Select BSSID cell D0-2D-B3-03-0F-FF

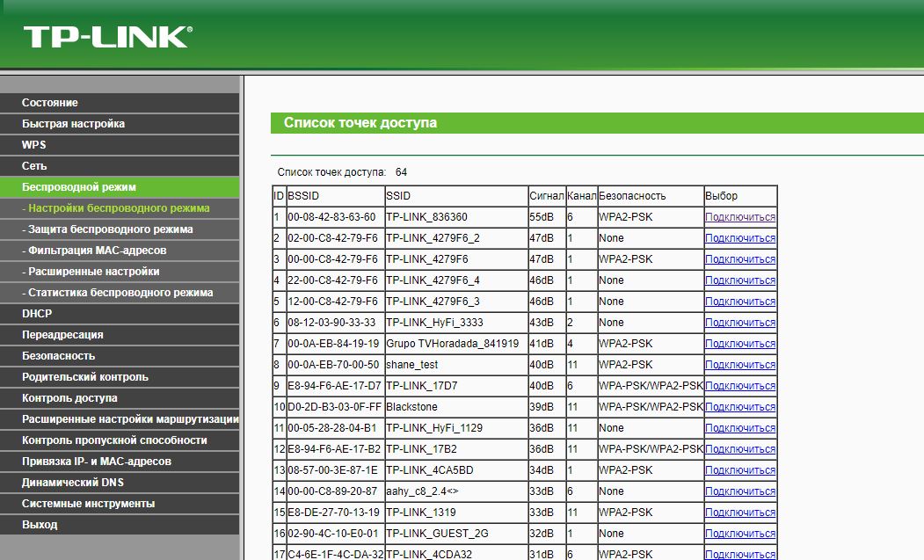(x=335, y=407)
